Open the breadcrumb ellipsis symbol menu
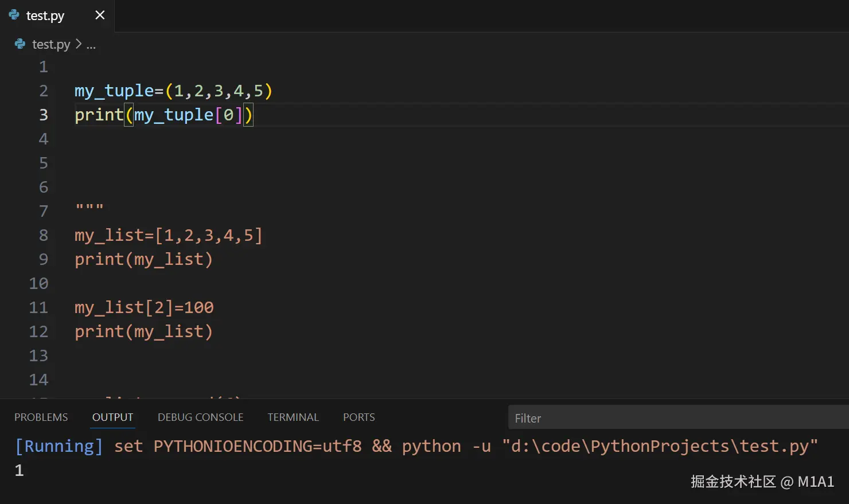 pos(91,45)
